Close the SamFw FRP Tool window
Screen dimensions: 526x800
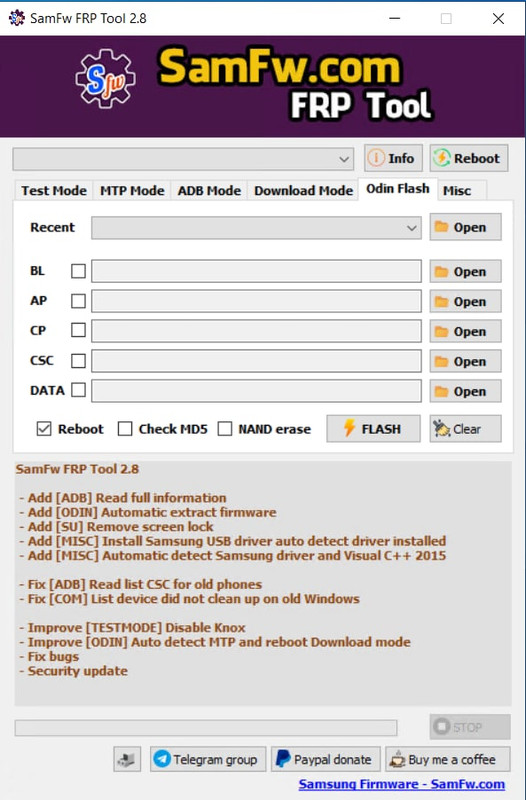pos(498,18)
